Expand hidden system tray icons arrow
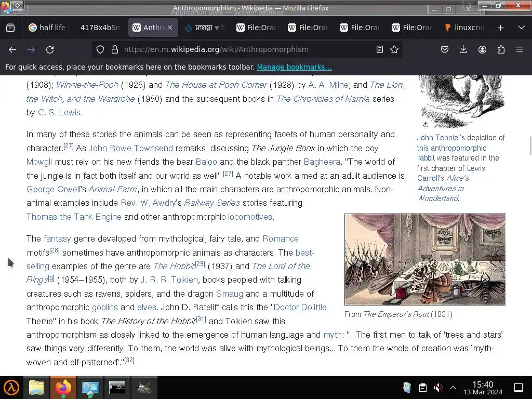532x399 pixels. 453,388
